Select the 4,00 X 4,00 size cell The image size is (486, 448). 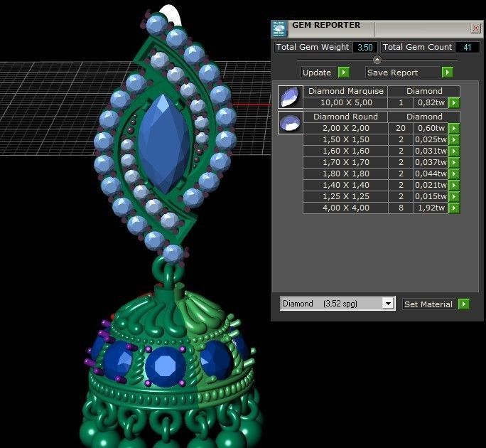[x=345, y=208]
